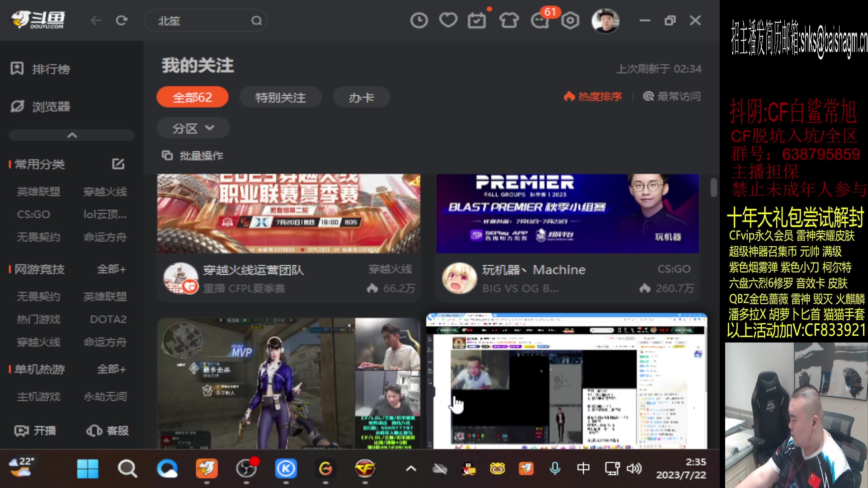Open the 批量操作 batch operations tool
The image size is (868, 488).
[x=193, y=155]
